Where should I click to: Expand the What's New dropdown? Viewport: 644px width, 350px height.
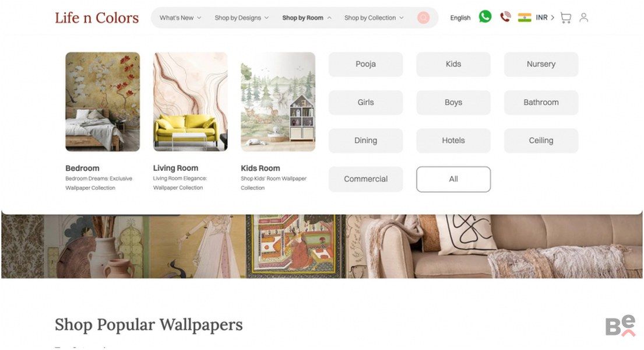[x=180, y=17]
